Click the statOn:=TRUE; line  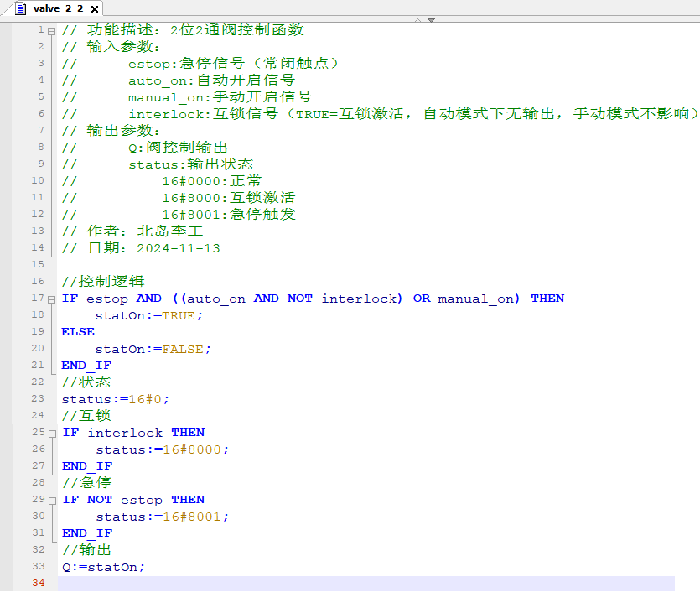149,315
